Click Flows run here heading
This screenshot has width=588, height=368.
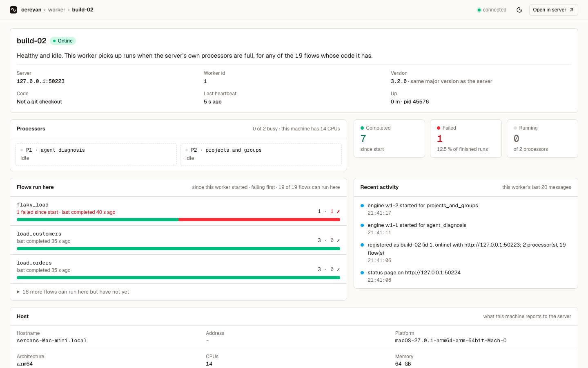[35, 187]
